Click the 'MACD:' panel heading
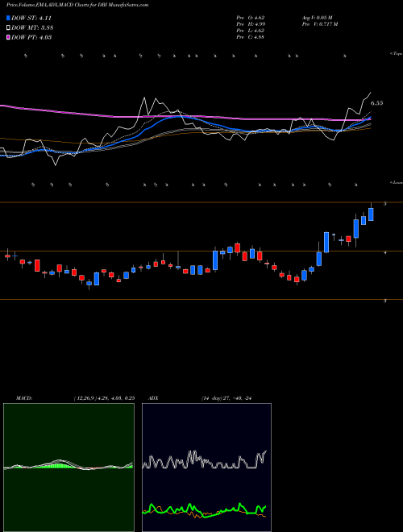This screenshot has height=532, width=403. point(23,398)
